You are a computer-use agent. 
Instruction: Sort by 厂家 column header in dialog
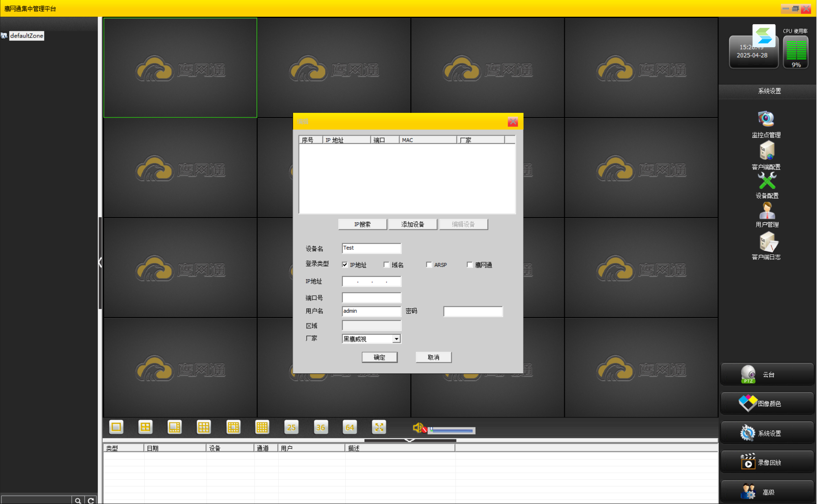tap(480, 140)
